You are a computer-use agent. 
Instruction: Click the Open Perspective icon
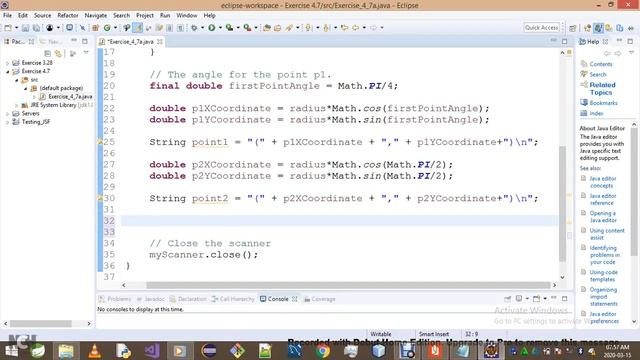click(x=573, y=28)
